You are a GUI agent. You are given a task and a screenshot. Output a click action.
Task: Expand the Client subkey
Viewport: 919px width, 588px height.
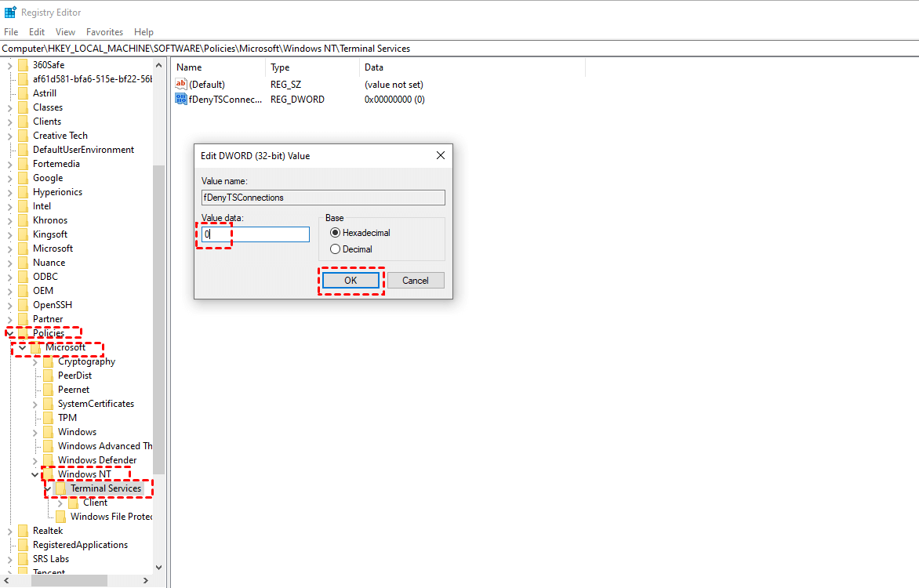click(60, 503)
